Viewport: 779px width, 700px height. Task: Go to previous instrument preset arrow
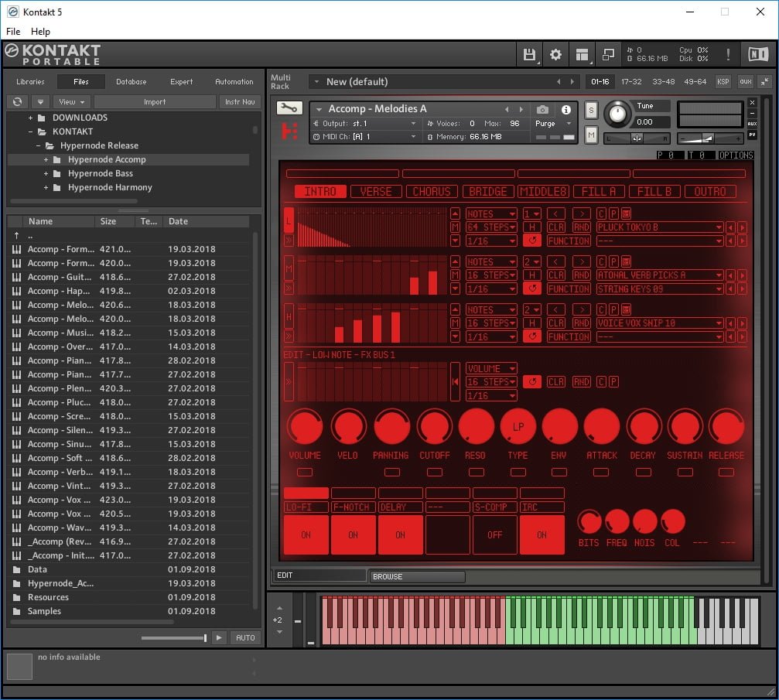point(506,109)
